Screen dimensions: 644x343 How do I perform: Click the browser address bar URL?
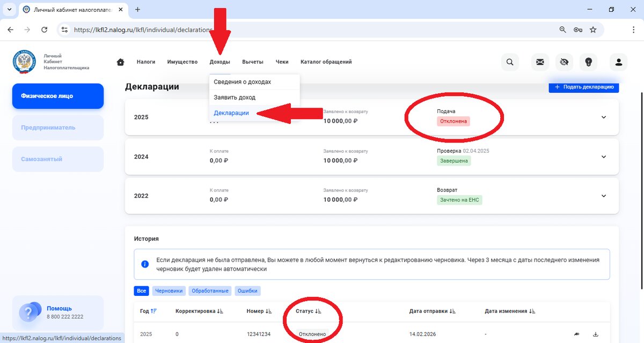tap(143, 30)
